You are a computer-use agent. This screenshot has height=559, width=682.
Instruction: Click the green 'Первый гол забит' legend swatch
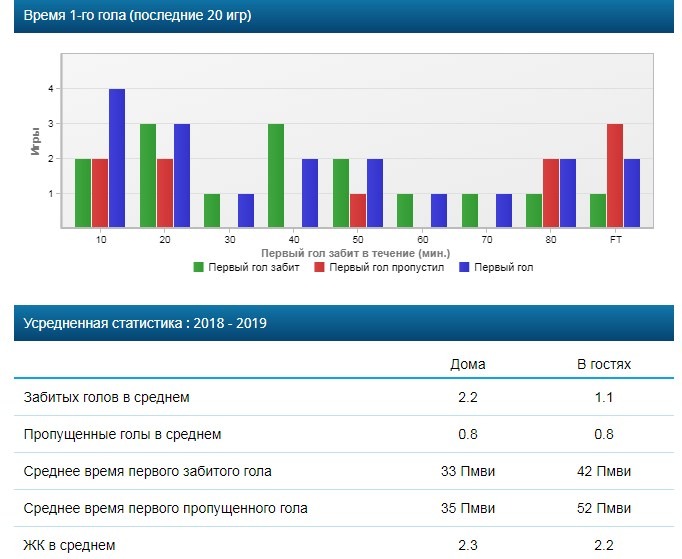tap(199, 268)
